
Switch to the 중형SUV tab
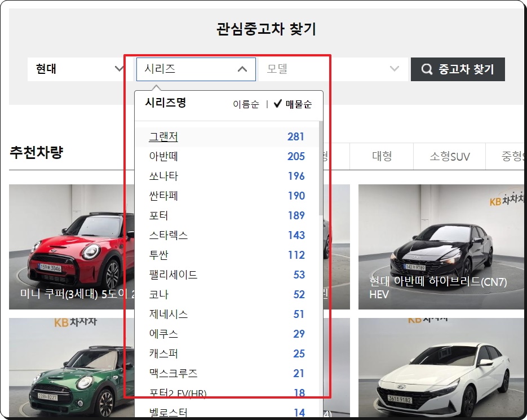[x=506, y=156]
